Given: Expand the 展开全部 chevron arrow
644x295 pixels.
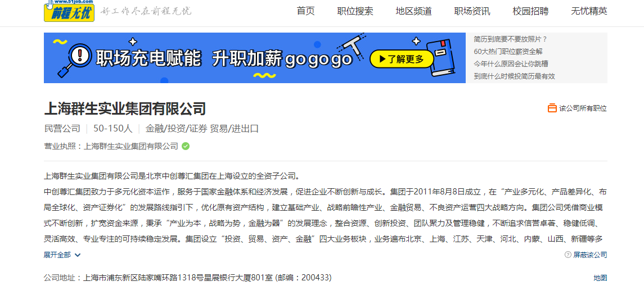Looking at the screenshot, I should click(78, 255).
